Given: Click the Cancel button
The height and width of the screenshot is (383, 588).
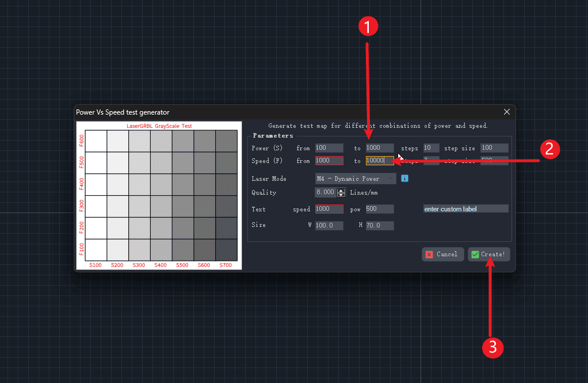Looking at the screenshot, I should 442,254.
